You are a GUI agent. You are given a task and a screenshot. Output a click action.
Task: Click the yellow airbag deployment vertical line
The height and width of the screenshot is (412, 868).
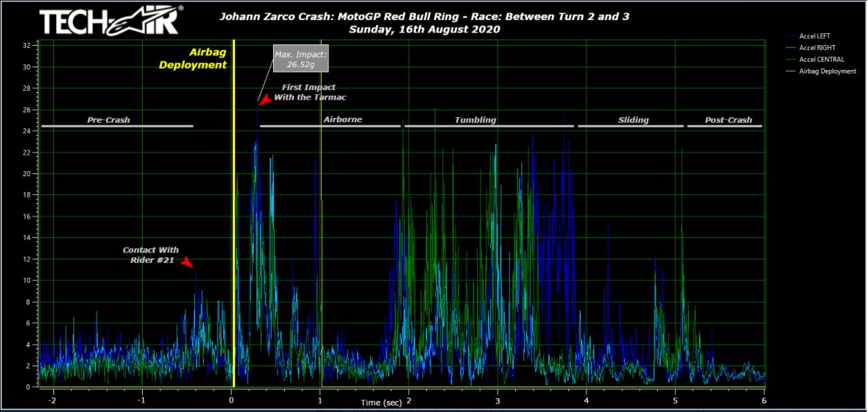(x=234, y=208)
